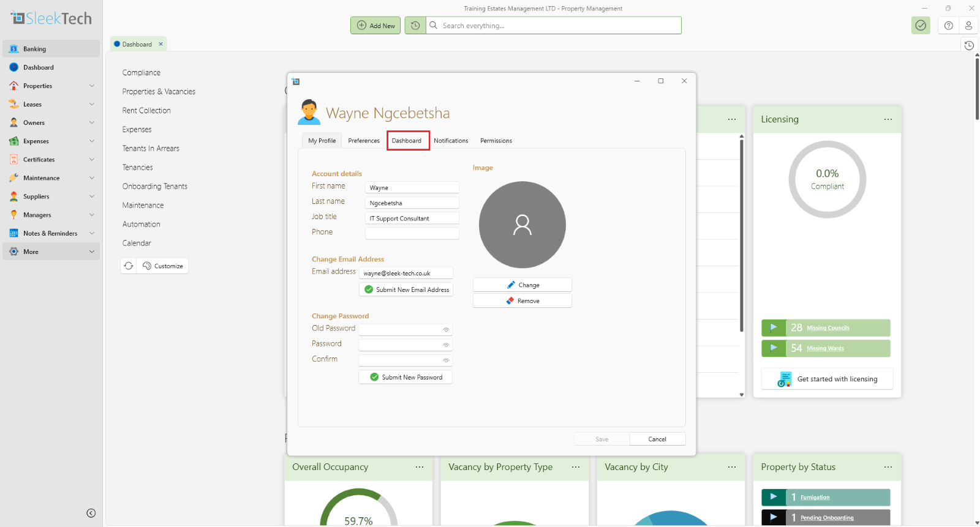
Task: Click Change image button
Action: (x=522, y=285)
